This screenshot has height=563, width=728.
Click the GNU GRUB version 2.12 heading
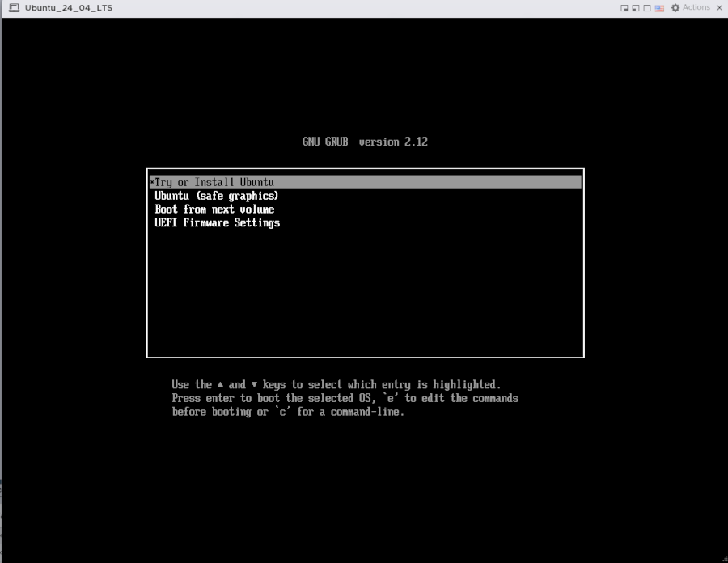click(364, 142)
